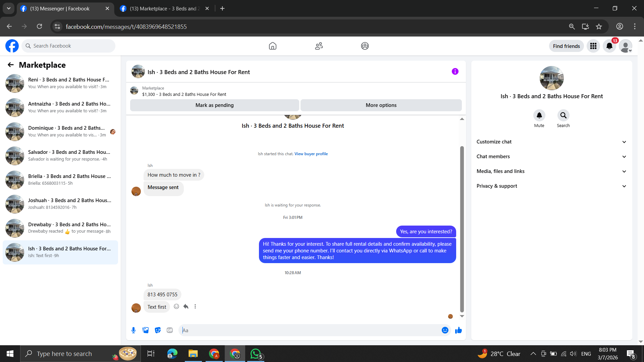Screen dimensions: 644x362
Task: Choose a GIF icon
Action: tap(170, 330)
